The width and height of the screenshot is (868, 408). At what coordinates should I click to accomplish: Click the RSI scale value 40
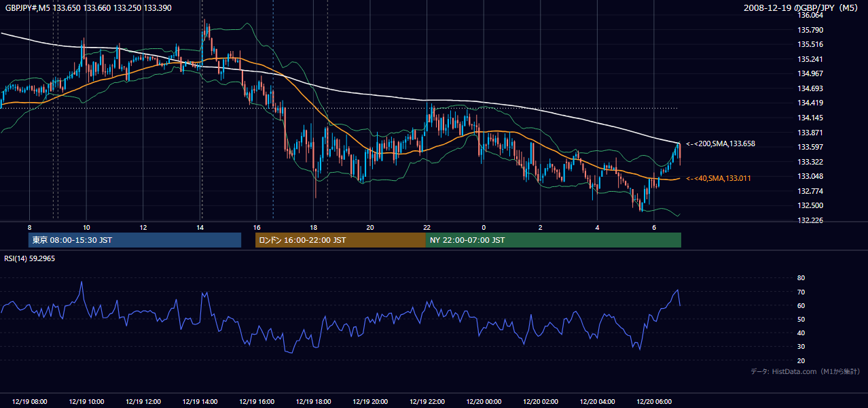point(801,333)
